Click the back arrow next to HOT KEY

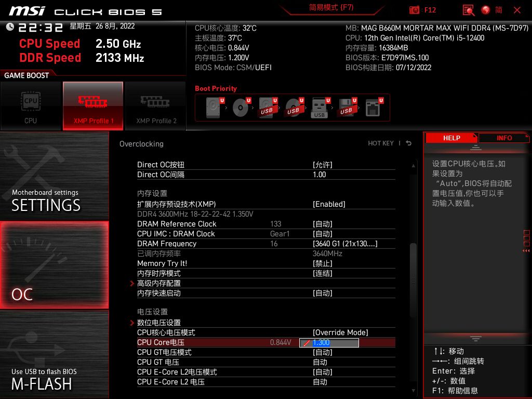pos(409,143)
